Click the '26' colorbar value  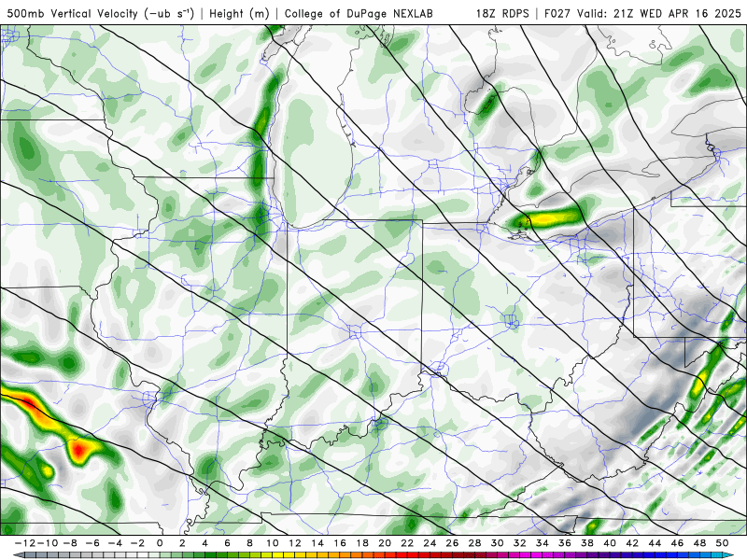[452, 543]
